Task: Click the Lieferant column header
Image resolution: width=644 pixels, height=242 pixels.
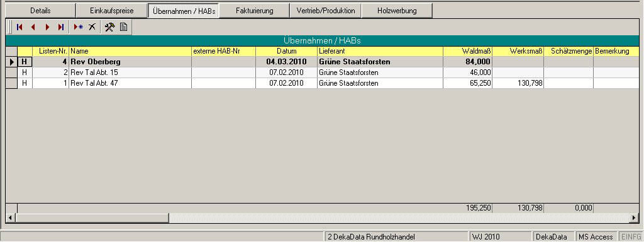Action: coord(380,52)
